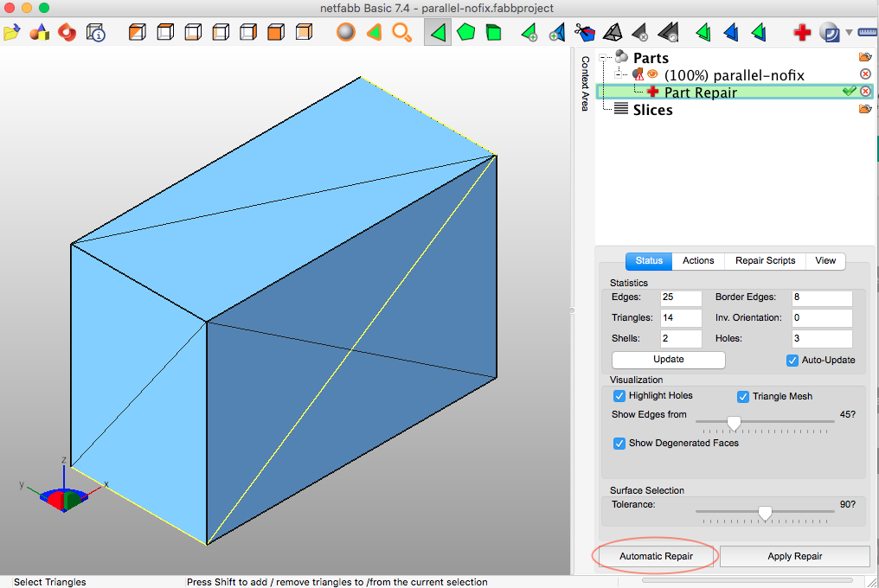Uncheck Show Degenerated Faces
The height and width of the screenshot is (588, 879).
tap(619, 444)
